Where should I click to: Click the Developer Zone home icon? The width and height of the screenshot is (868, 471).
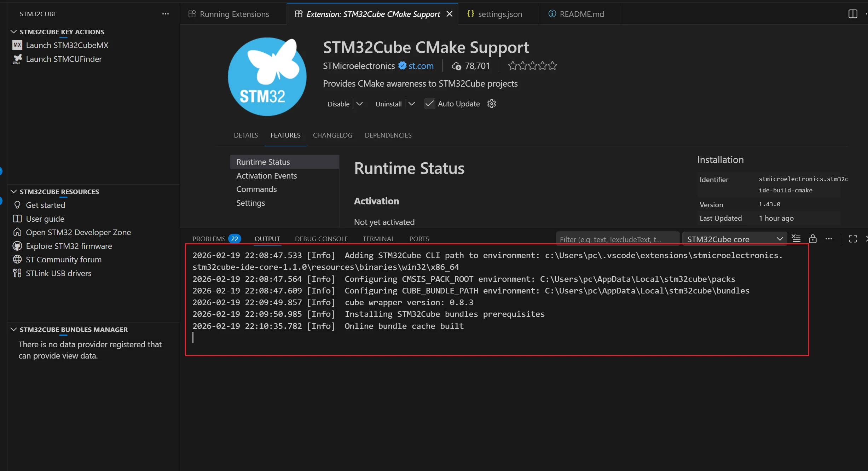(x=17, y=232)
